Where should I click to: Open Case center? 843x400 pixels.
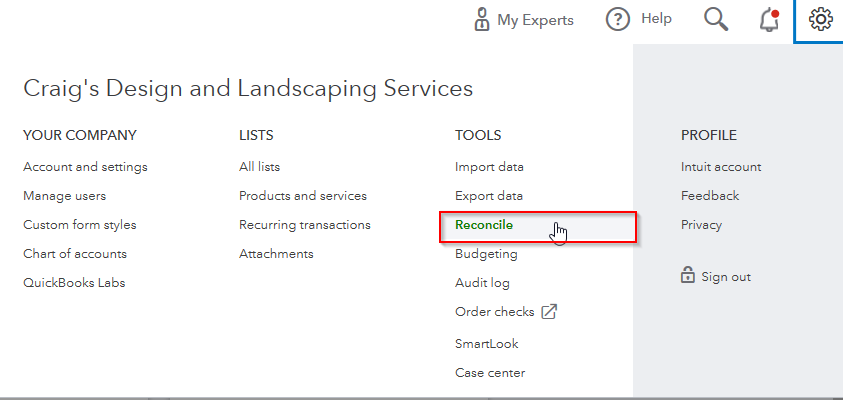[x=490, y=373]
